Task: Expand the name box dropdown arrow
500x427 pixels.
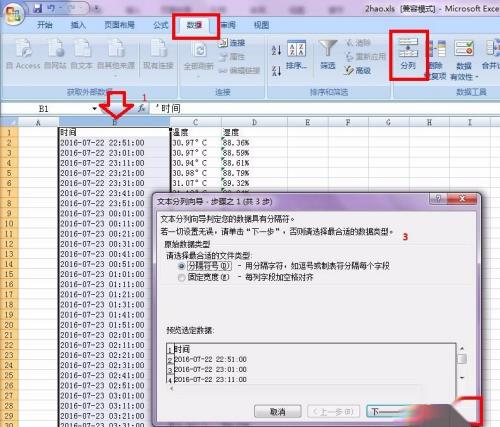Action: coord(95,109)
